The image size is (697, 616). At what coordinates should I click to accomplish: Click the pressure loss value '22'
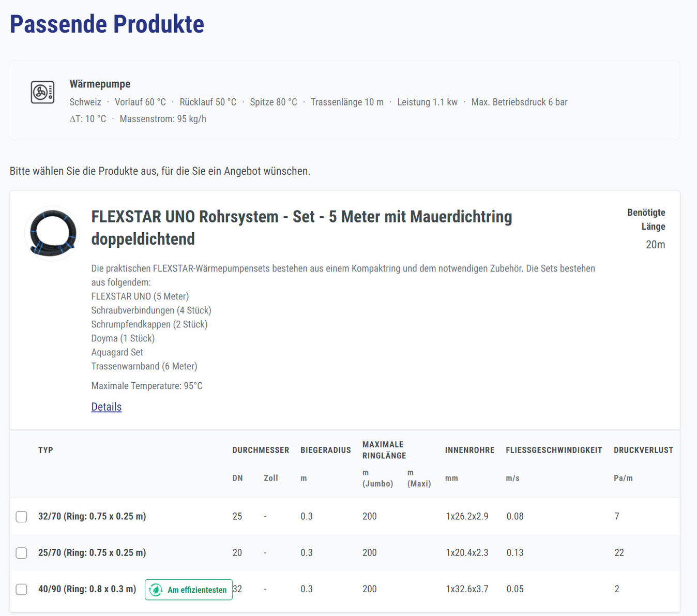click(619, 552)
